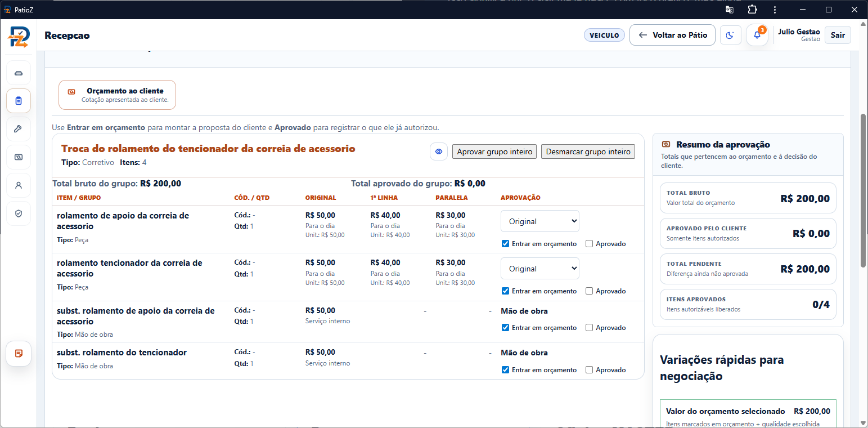This screenshot has height=428, width=868.
Task: Open the money/budget sidebar icon
Action: (x=19, y=157)
